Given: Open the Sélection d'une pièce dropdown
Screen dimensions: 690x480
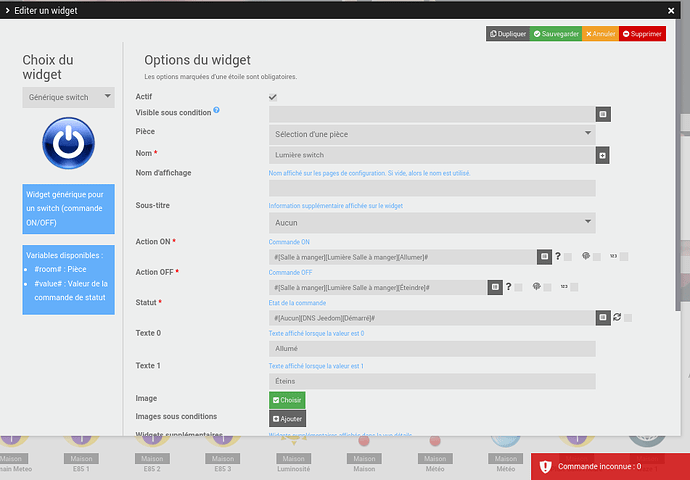Looking at the screenshot, I should click(432, 134).
